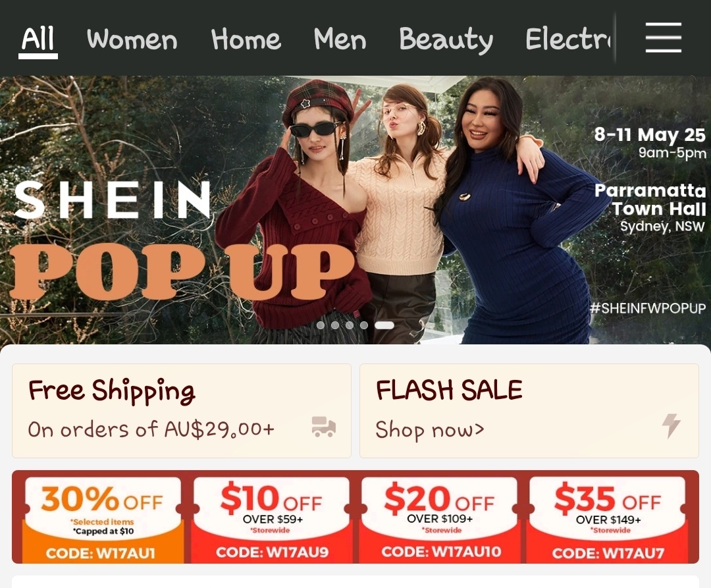
Task: Open the Men category tab
Action: tap(340, 40)
